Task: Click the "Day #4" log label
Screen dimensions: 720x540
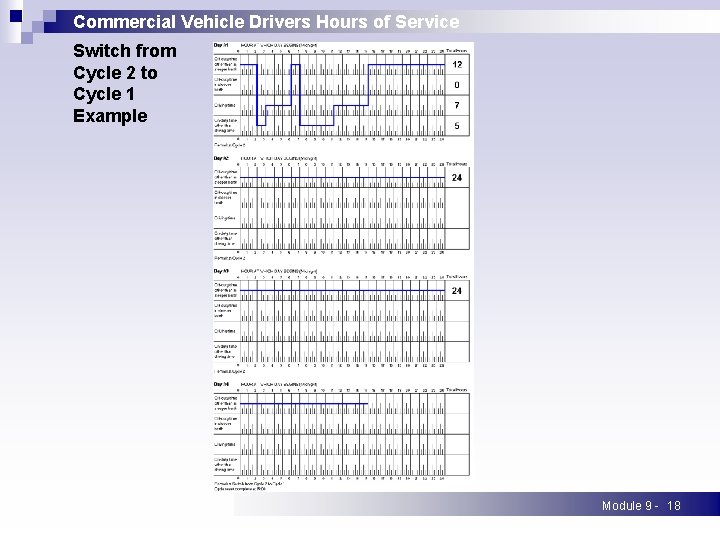Action: pyautogui.click(x=221, y=384)
